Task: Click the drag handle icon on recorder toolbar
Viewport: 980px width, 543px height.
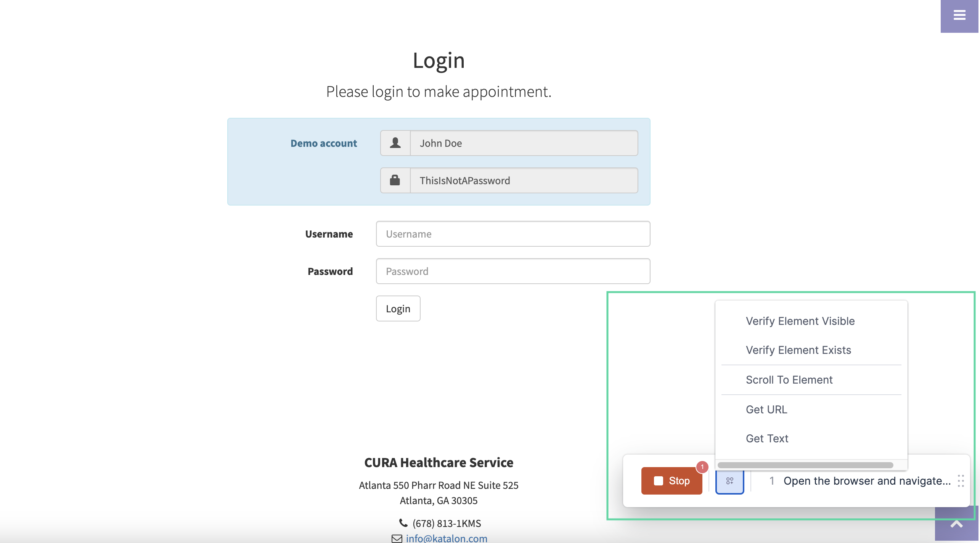Action: (x=961, y=481)
